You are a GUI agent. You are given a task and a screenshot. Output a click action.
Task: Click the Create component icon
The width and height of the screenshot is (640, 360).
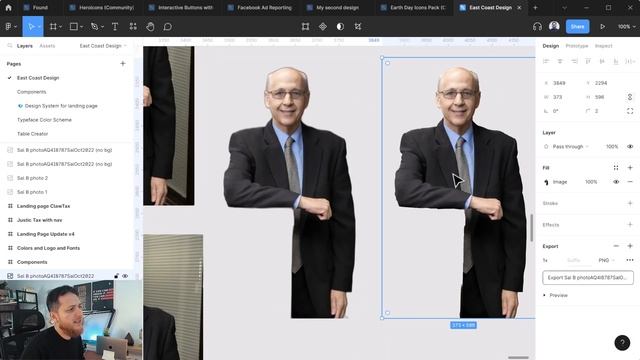coord(322,27)
